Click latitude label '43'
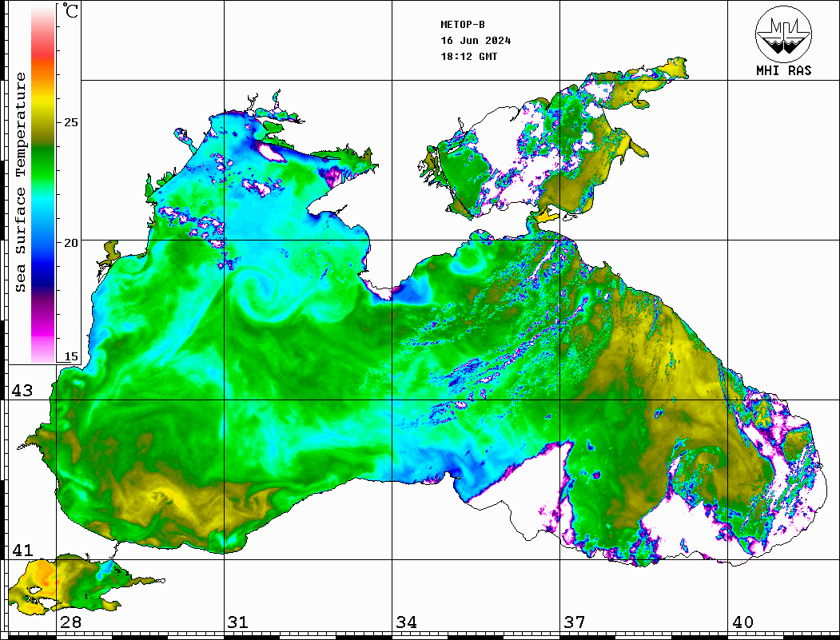 coord(22,391)
